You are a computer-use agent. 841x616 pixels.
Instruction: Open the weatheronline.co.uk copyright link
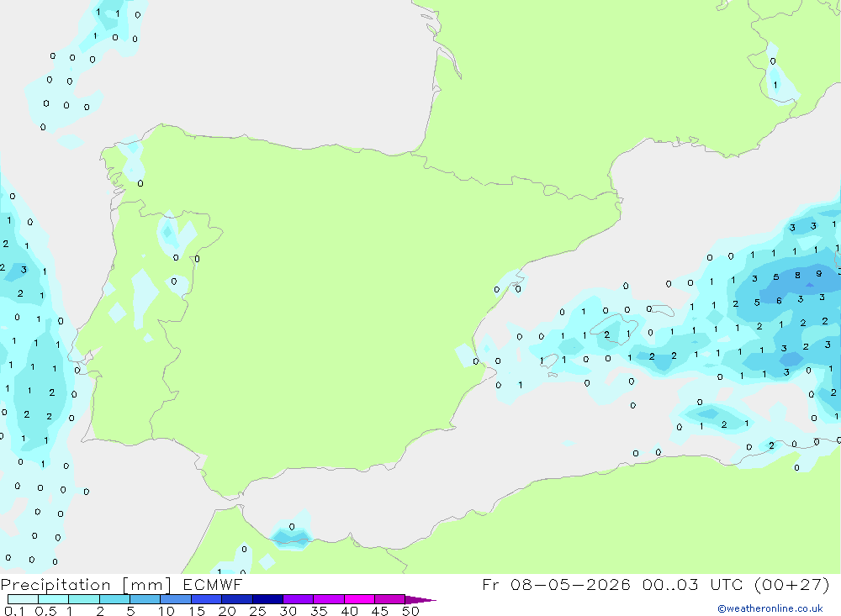[x=770, y=608]
